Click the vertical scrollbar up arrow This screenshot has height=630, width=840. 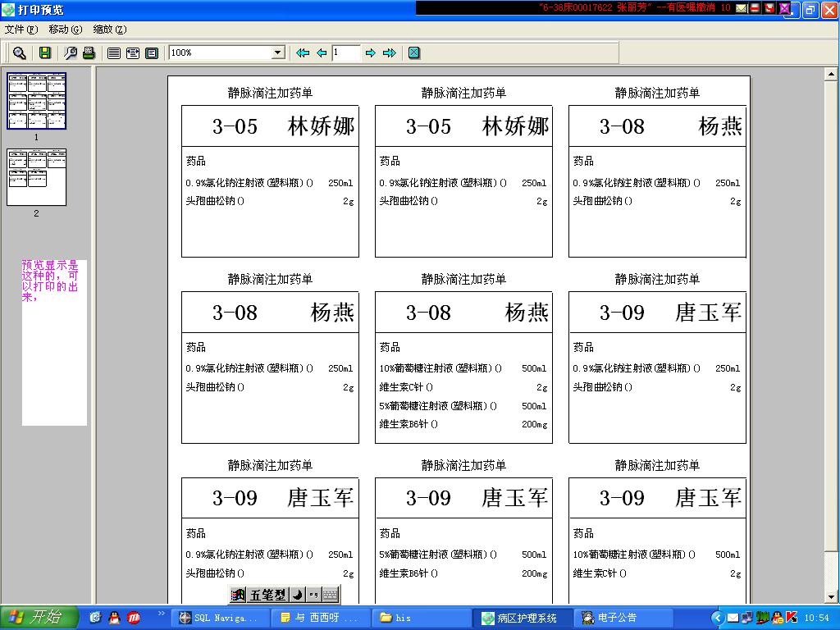(x=831, y=74)
